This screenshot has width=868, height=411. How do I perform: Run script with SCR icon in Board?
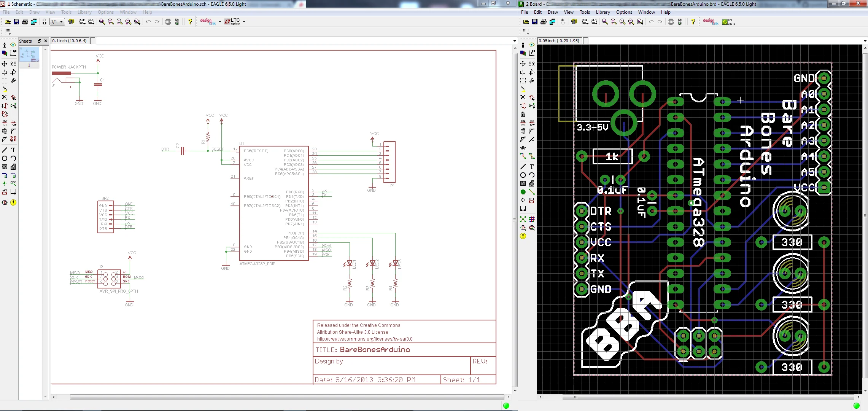[x=585, y=22]
